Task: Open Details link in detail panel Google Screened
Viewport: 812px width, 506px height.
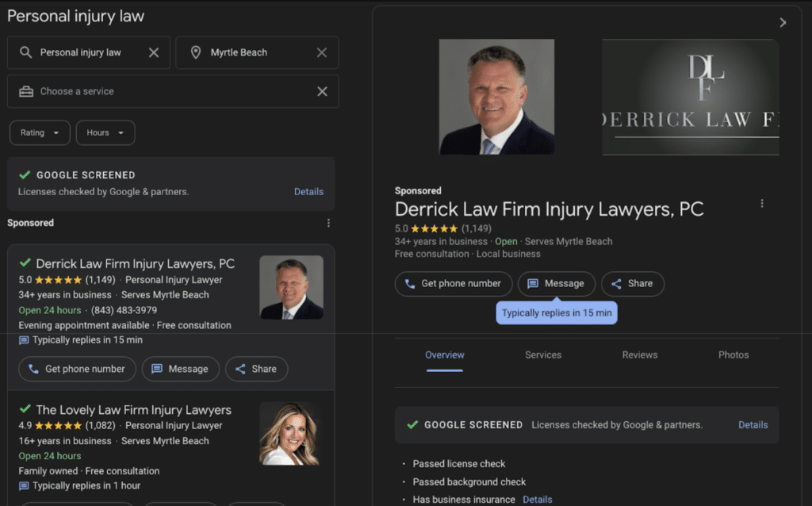Action: click(x=753, y=425)
